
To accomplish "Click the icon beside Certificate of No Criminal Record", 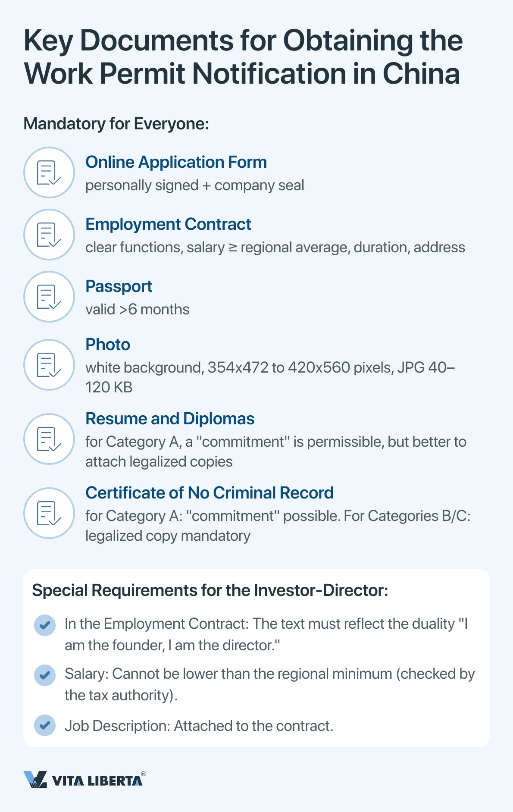I will (49, 513).
